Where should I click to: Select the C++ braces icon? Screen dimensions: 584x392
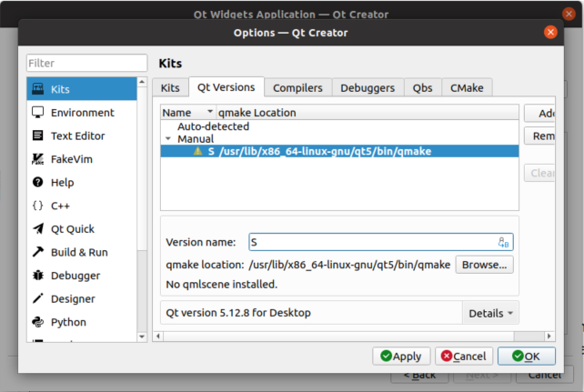click(x=37, y=206)
